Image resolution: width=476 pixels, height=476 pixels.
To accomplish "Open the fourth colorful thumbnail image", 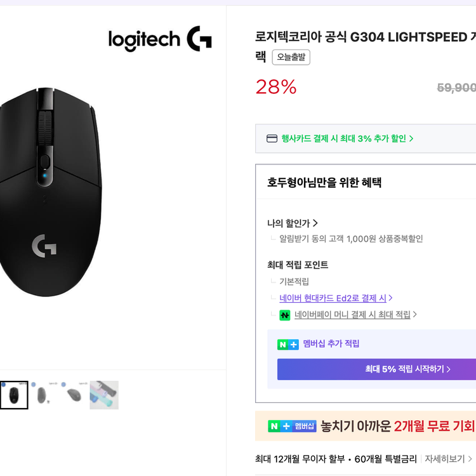I will tap(104, 395).
